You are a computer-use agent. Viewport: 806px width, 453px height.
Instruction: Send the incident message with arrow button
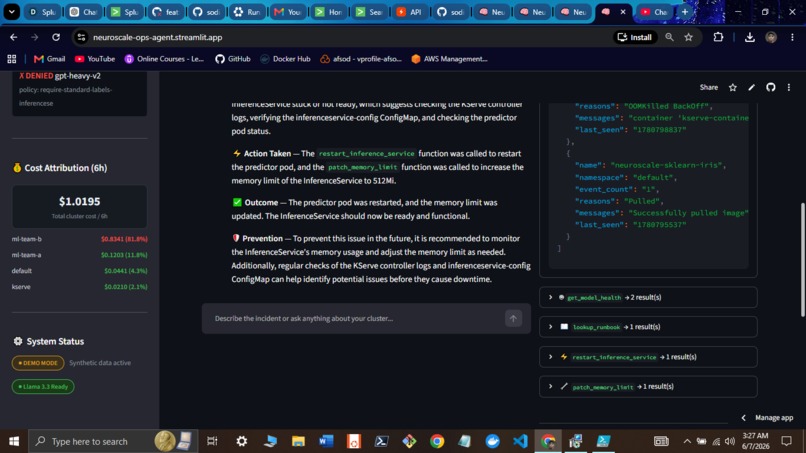tap(513, 318)
